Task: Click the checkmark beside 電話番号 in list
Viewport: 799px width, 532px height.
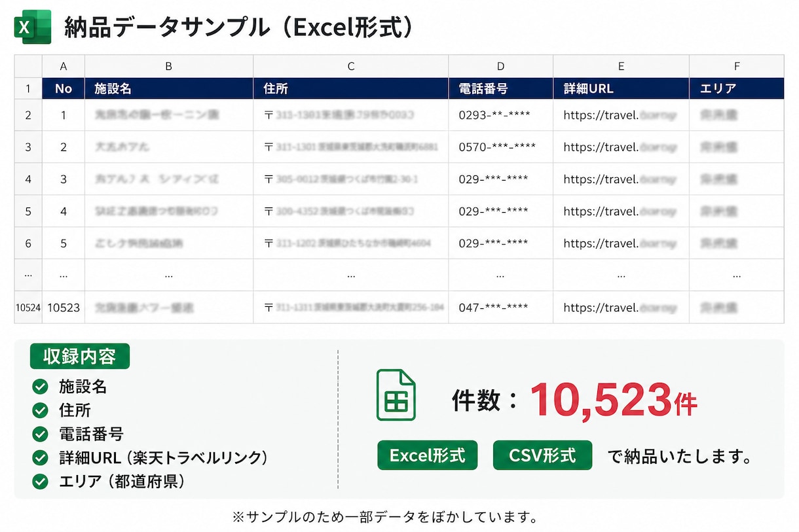Action: pyautogui.click(x=41, y=434)
